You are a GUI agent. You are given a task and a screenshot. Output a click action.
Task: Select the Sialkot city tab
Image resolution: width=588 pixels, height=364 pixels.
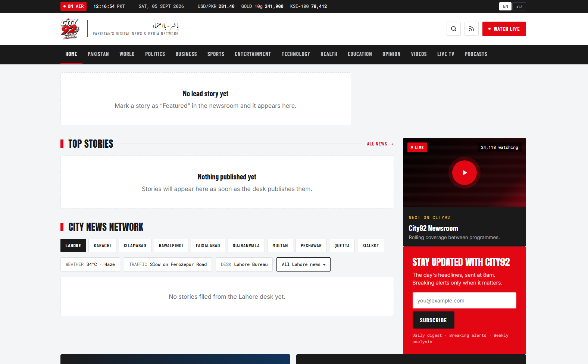point(370,245)
